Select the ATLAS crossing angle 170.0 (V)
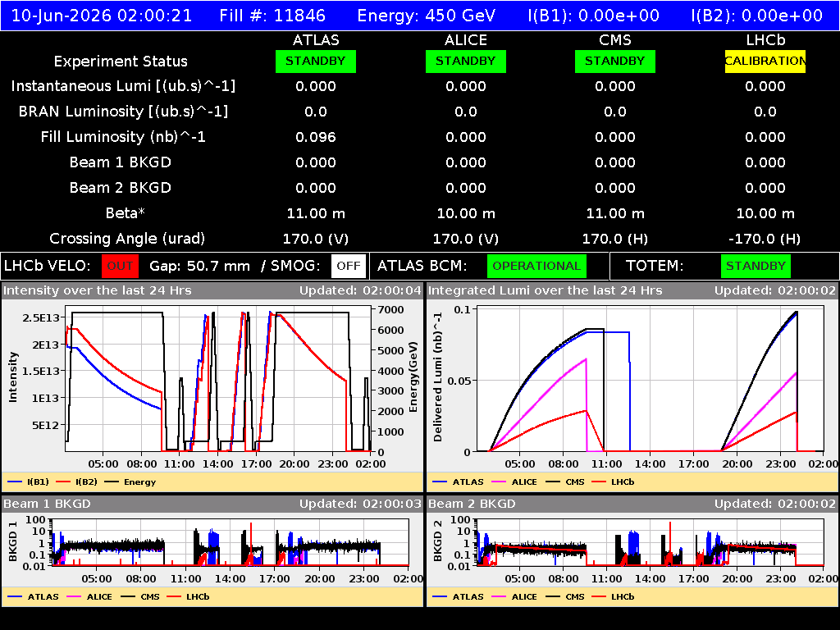The width and height of the screenshot is (840, 630). (x=316, y=239)
